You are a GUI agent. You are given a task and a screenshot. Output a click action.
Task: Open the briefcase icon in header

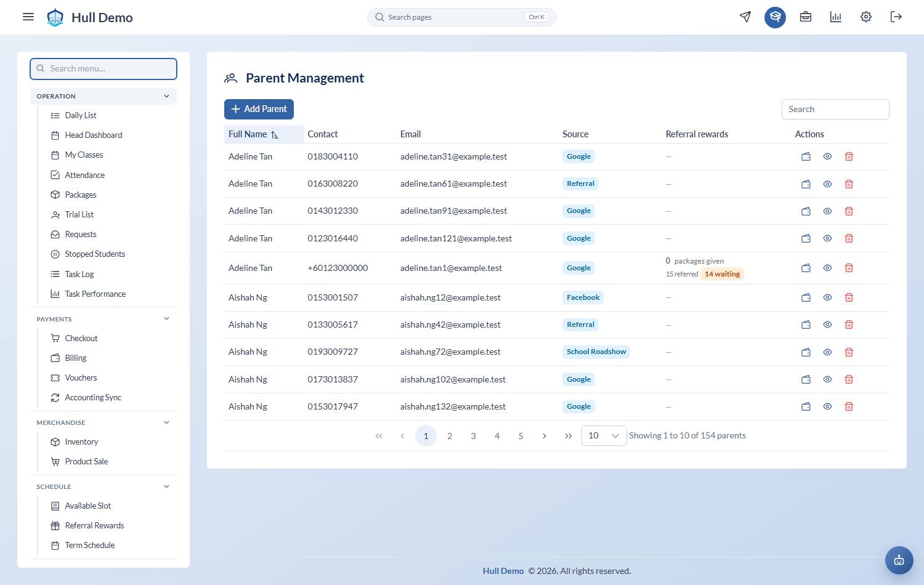point(806,17)
